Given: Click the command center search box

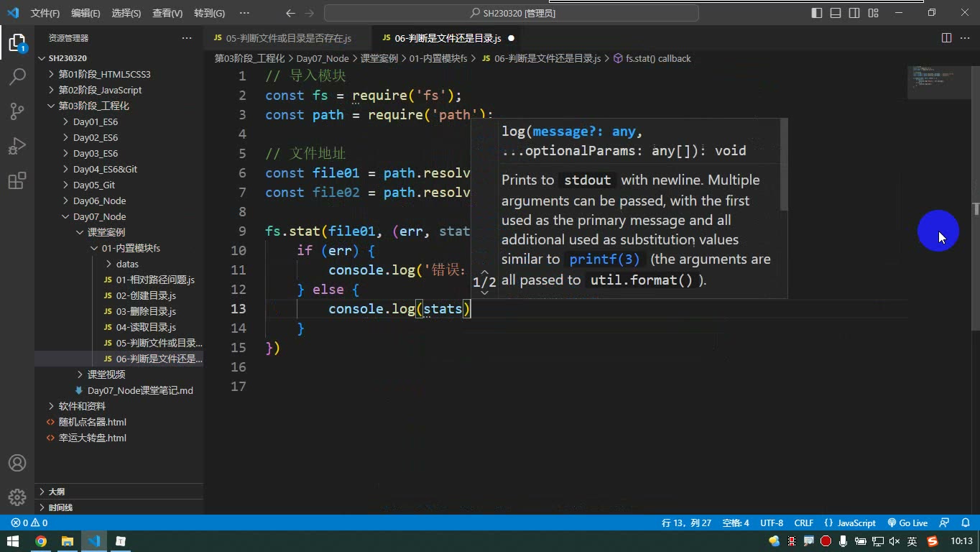Looking at the screenshot, I should point(512,13).
